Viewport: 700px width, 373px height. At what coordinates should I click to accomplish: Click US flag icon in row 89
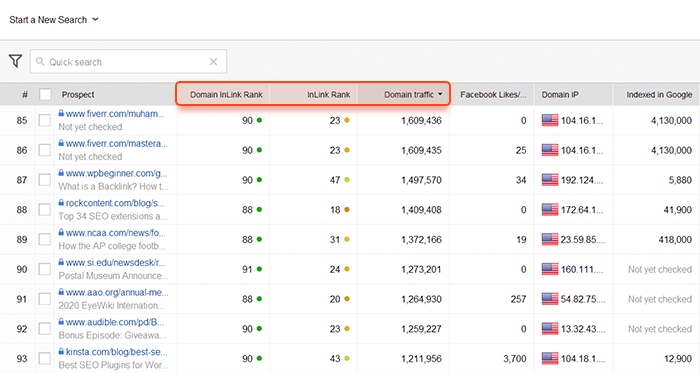click(550, 240)
